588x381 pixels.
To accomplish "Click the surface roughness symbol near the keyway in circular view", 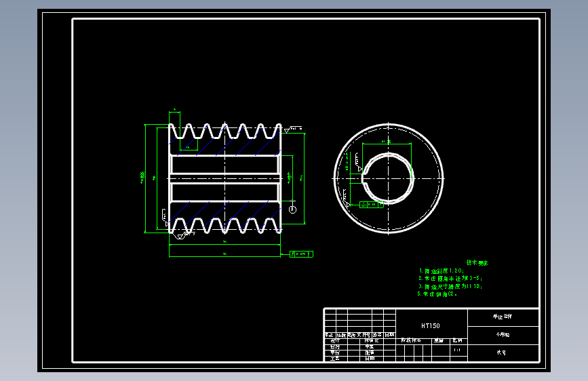I will click(357, 162).
